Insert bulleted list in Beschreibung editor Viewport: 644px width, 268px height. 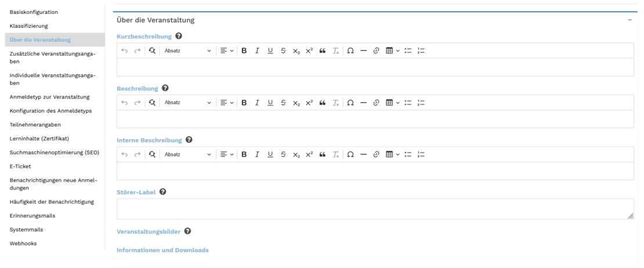point(408,103)
